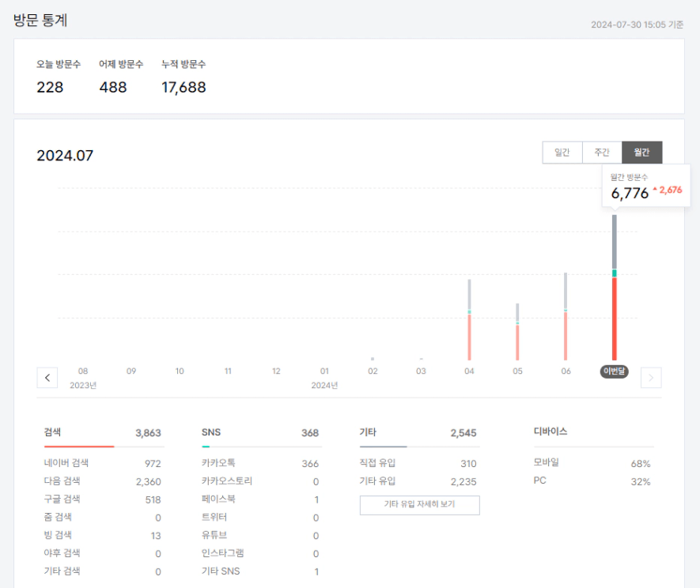Click the 디바이스 section header

pyautogui.click(x=551, y=432)
